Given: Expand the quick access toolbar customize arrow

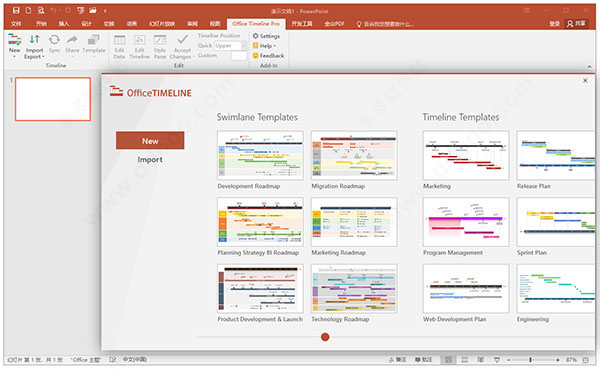Looking at the screenshot, I should pos(104,11).
